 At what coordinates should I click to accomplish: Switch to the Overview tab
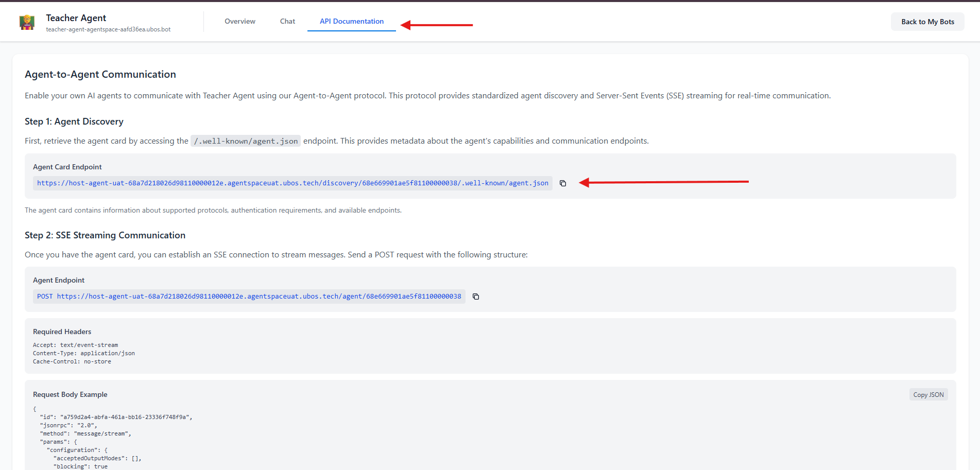(239, 21)
